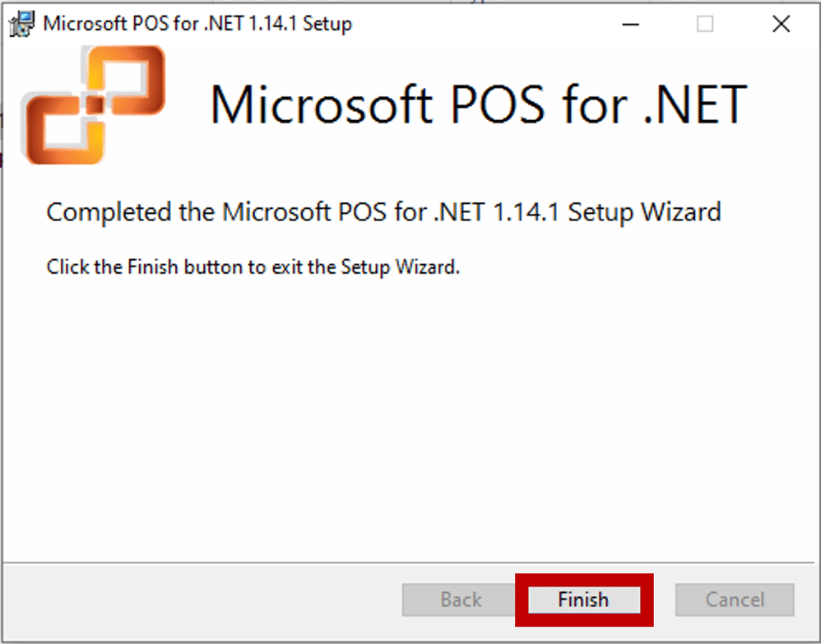This screenshot has width=821, height=644.
Task: Click '.NET' in the large banner heading
Action: click(x=693, y=105)
